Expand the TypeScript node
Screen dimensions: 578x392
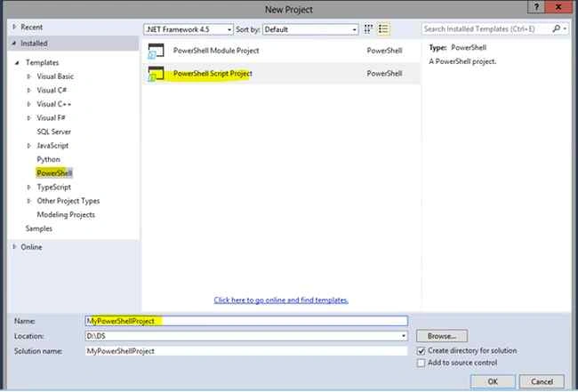[x=28, y=188]
